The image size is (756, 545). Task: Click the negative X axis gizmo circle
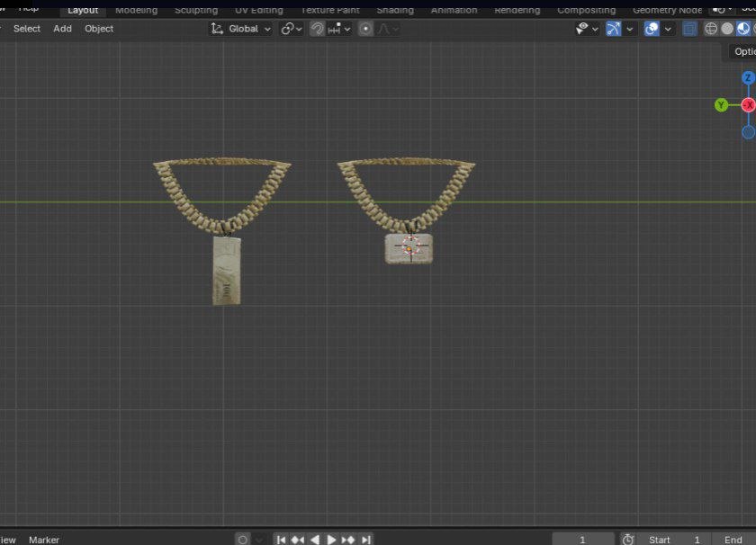(748, 104)
